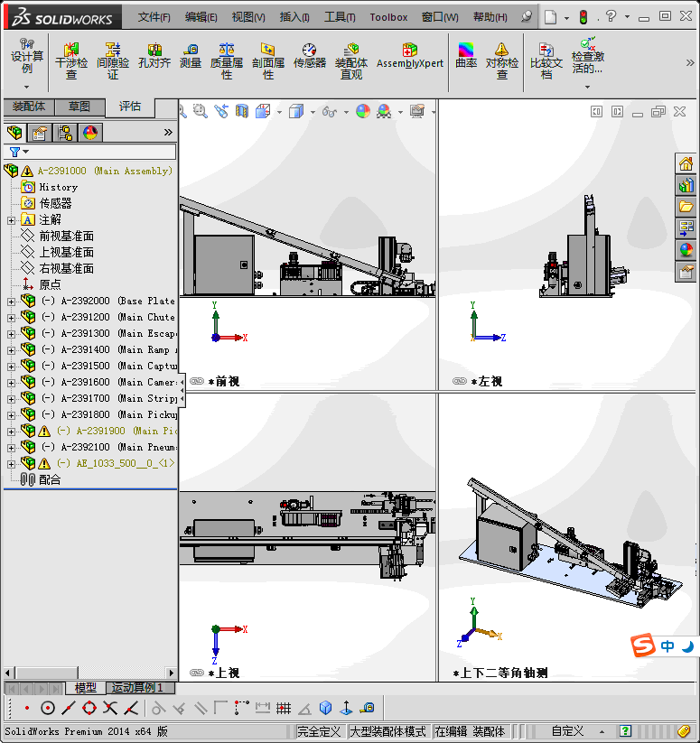Viewport: 700px width, 743px height.
Task: Toggle the 大型装配体模式 status bar item
Action: (387, 731)
